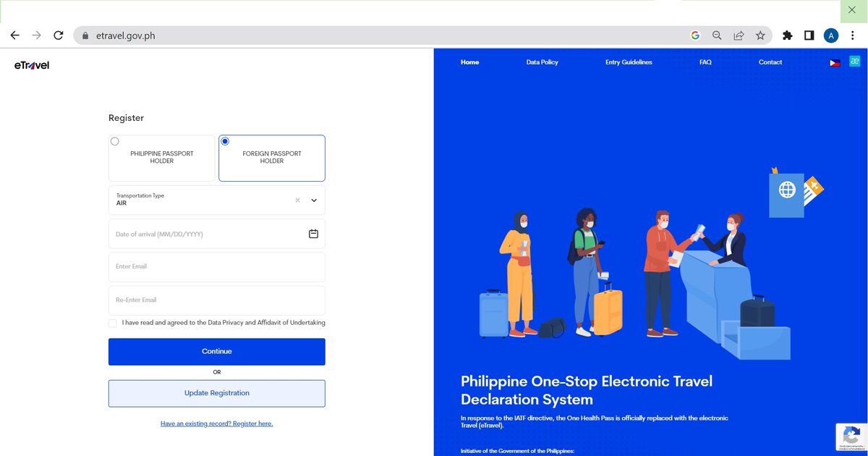The image size is (868, 456).
Task: Click the travelers at counter illustration
Action: 651,264
